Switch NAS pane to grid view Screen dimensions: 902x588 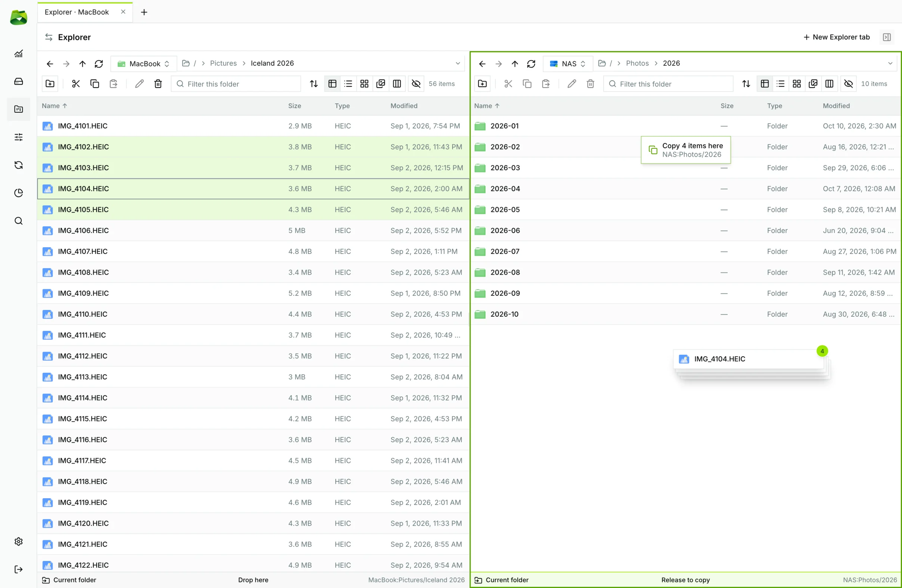(x=797, y=84)
